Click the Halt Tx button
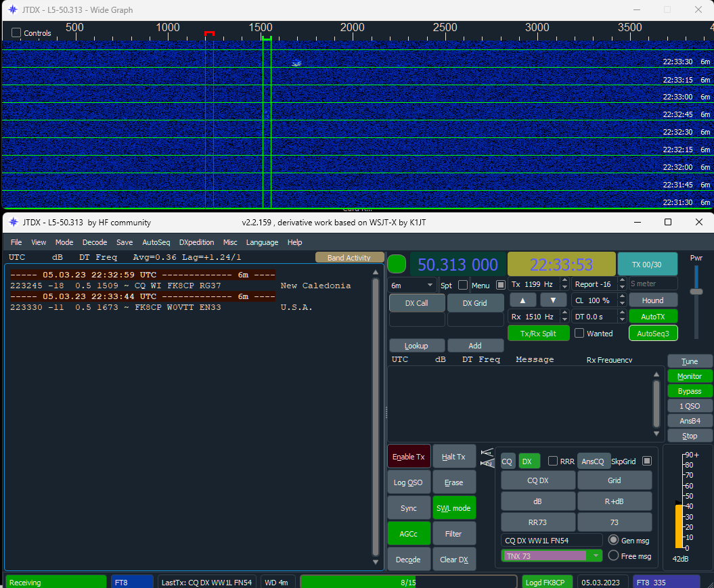This screenshot has width=714, height=588. click(x=453, y=457)
